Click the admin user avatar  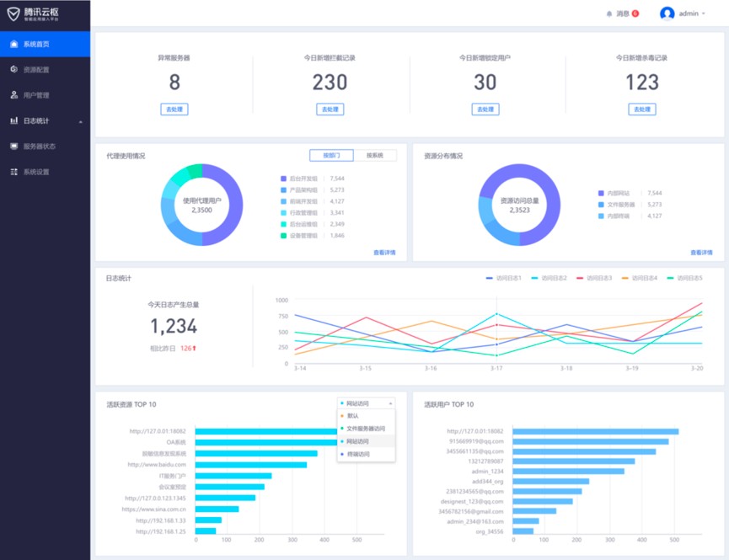coord(667,13)
